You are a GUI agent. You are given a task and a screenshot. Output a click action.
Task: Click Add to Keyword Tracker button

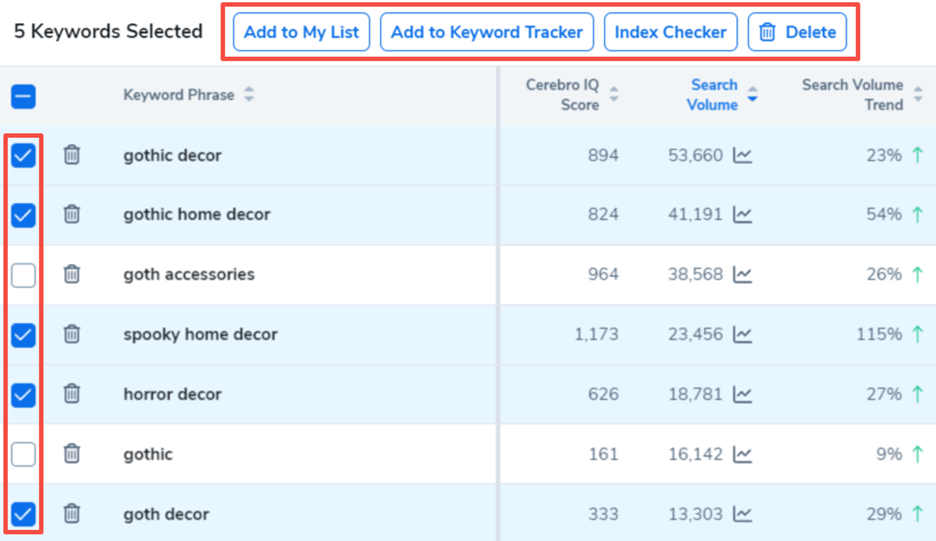[x=486, y=32]
